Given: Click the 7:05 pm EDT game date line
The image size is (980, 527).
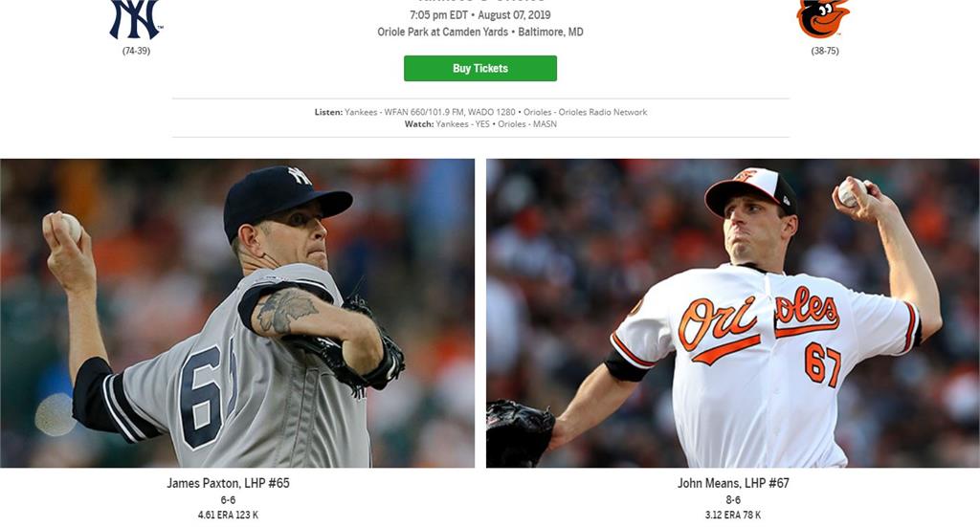Looking at the screenshot, I should 480,15.
